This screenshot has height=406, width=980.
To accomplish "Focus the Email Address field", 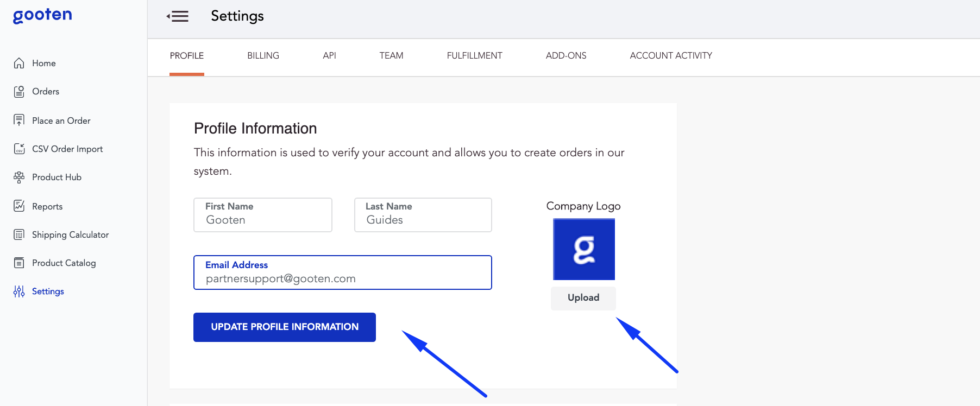I will coord(342,278).
